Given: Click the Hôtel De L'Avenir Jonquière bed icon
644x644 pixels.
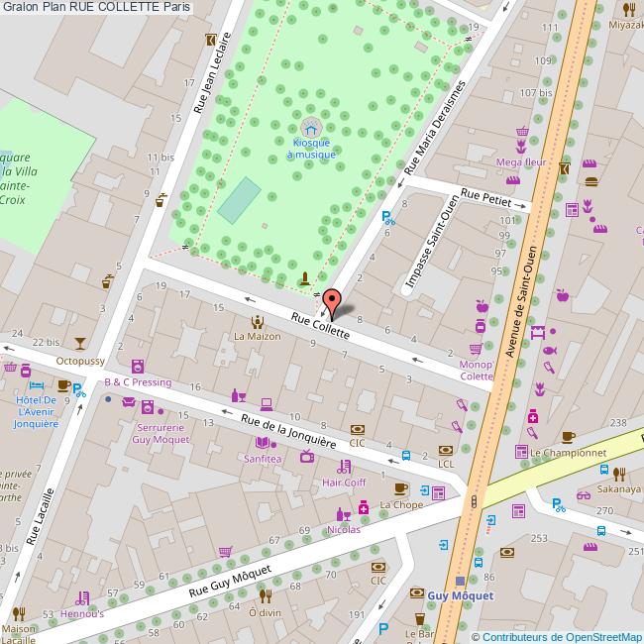Looking at the screenshot, I should point(37,384).
